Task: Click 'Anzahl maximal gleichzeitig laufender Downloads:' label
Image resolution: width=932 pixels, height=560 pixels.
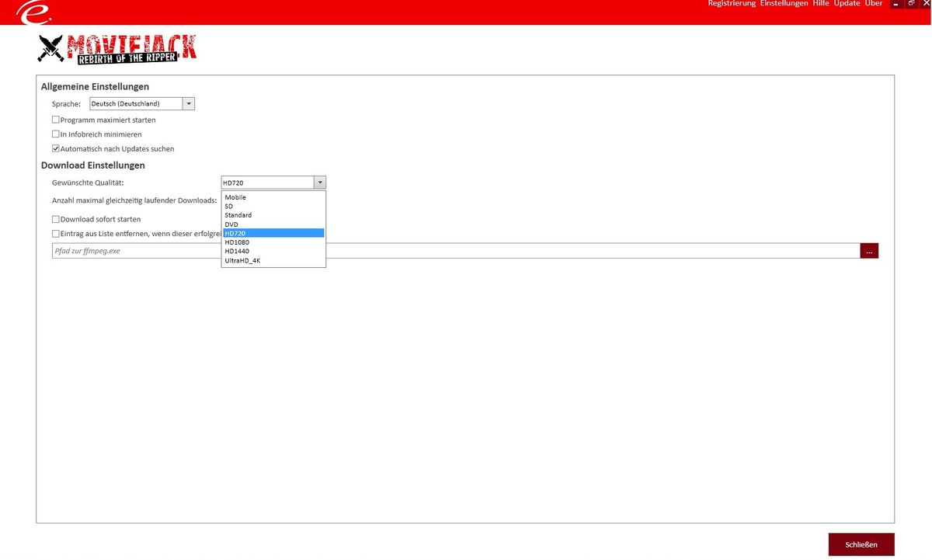Action: [x=134, y=201]
